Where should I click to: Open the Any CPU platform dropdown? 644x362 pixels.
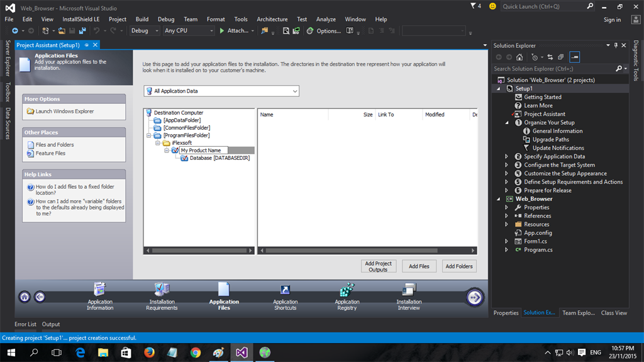coord(189,30)
